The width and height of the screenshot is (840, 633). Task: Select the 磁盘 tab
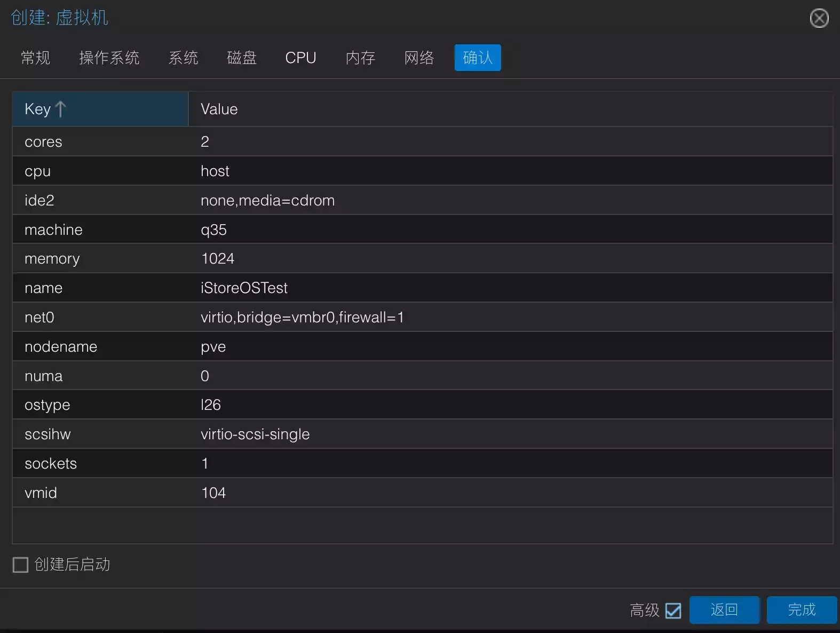[242, 58]
